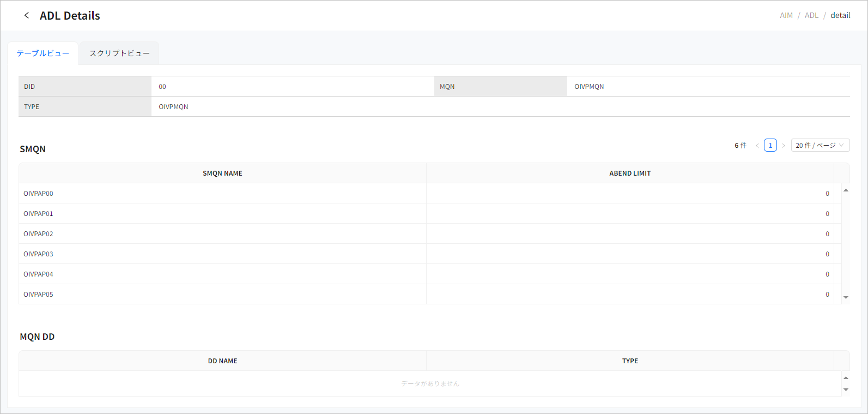This screenshot has height=414, width=868.
Task: Click ABEND LIMIT column header
Action: tap(629, 173)
